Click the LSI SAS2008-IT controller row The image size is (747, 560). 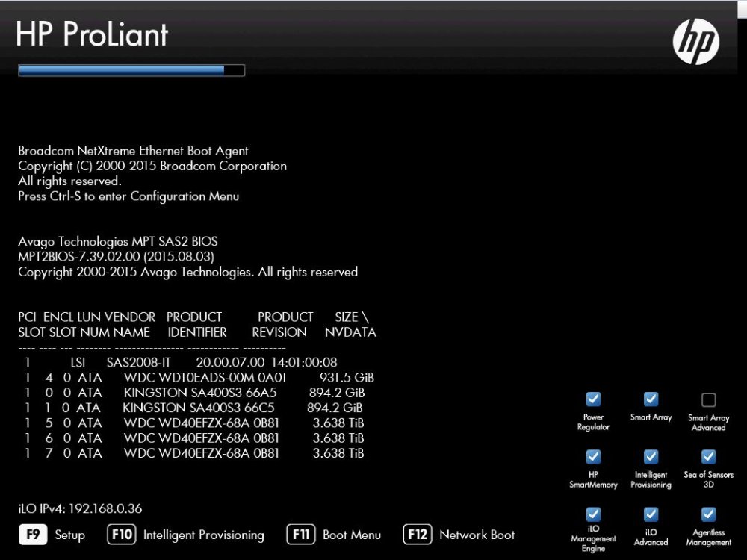point(181,362)
